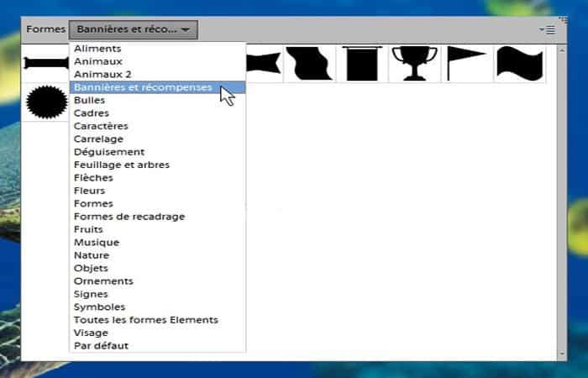588x378 pixels.
Task: Choose Toutes les formes Elements
Action: [x=158, y=320]
